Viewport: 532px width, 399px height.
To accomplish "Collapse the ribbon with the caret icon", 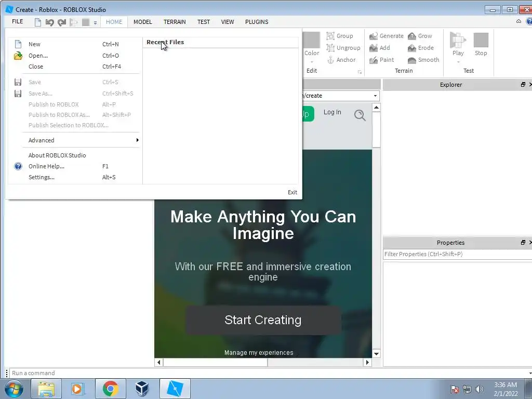I will tap(519, 21).
